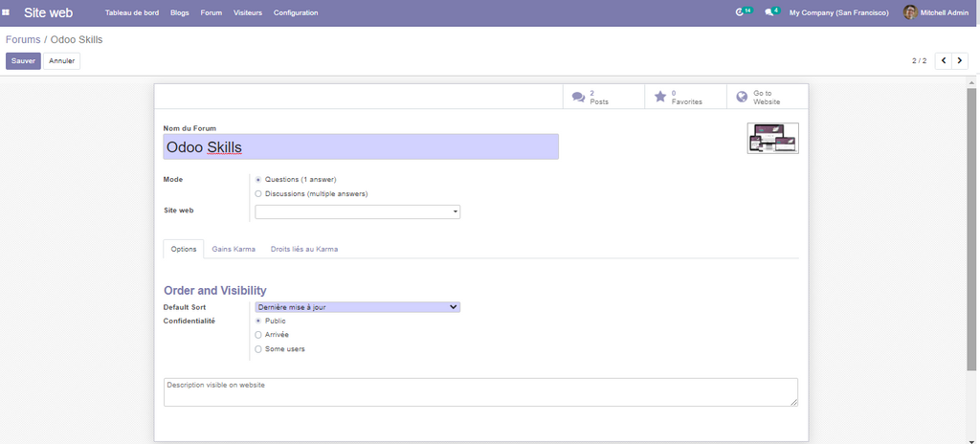The height and width of the screenshot is (444, 980).
Task: Go to previous record arrow
Action: click(944, 60)
